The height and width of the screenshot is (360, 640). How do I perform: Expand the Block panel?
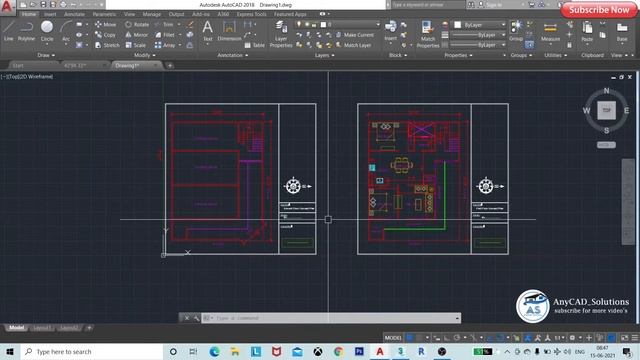click(398, 55)
